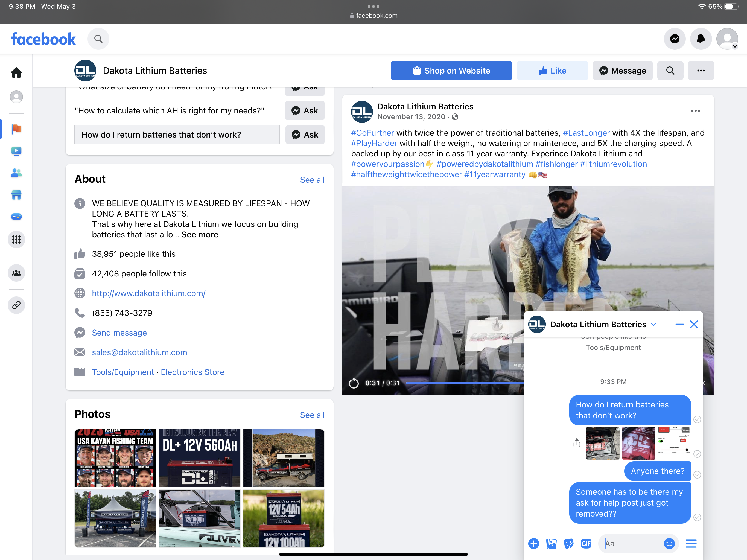Attach a photo in chat

point(551,543)
